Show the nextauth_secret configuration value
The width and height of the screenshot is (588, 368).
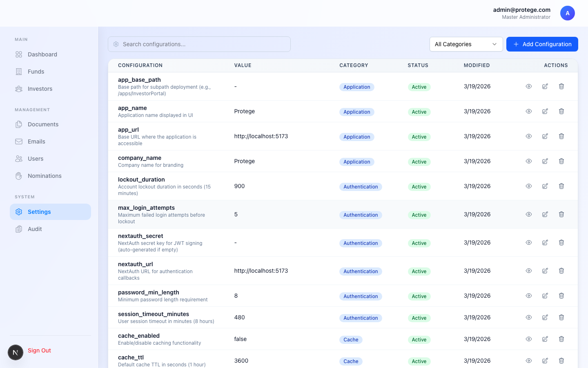tap(529, 242)
